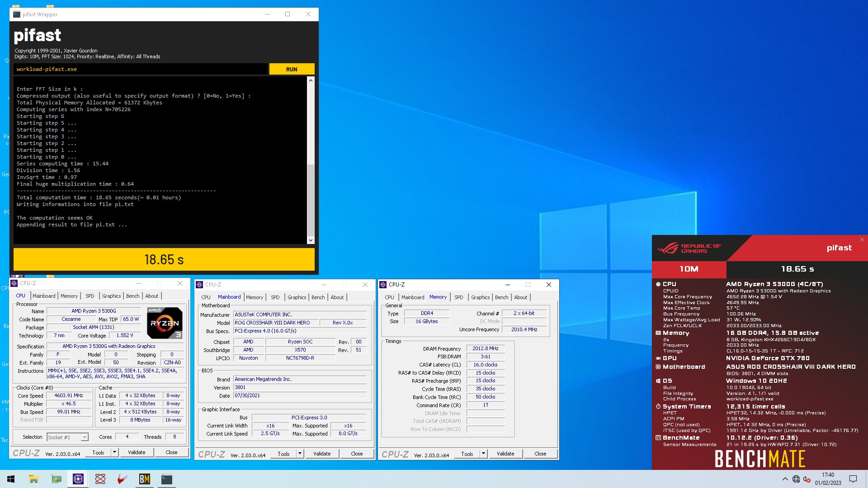Viewport: 868px width, 488px height.
Task: Click Validate button in right CPU-Z window
Action: coord(505,454)
